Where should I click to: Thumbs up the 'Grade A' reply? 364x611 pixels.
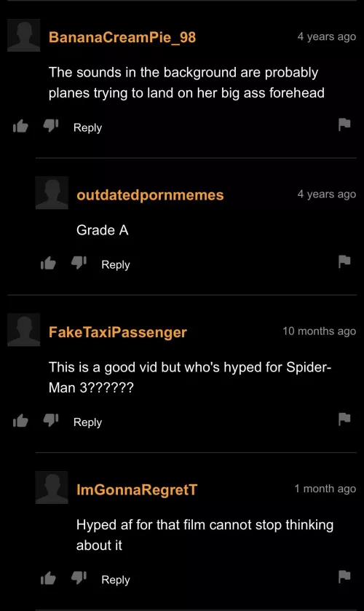[48, 264]
